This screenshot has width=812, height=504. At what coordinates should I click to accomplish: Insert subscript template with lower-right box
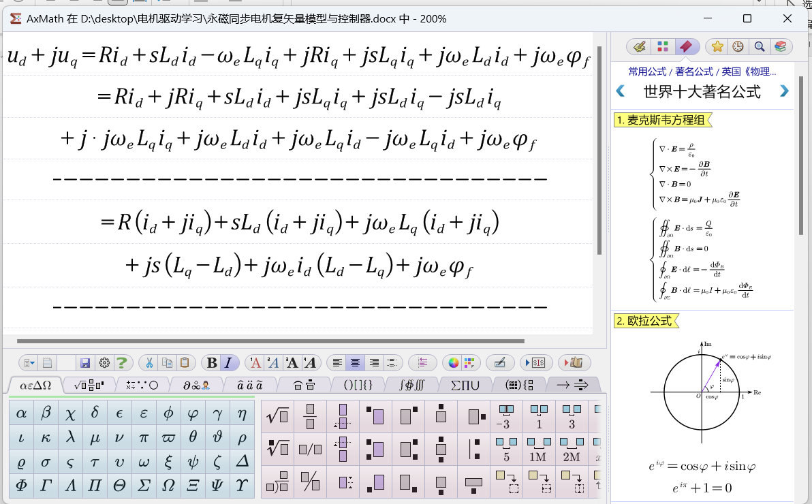[x=408, y=482]
